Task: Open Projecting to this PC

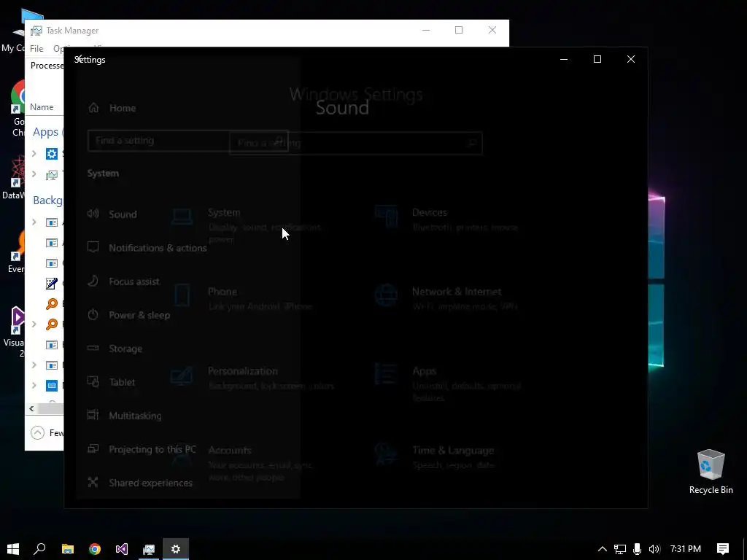Action: pos(142,449)
